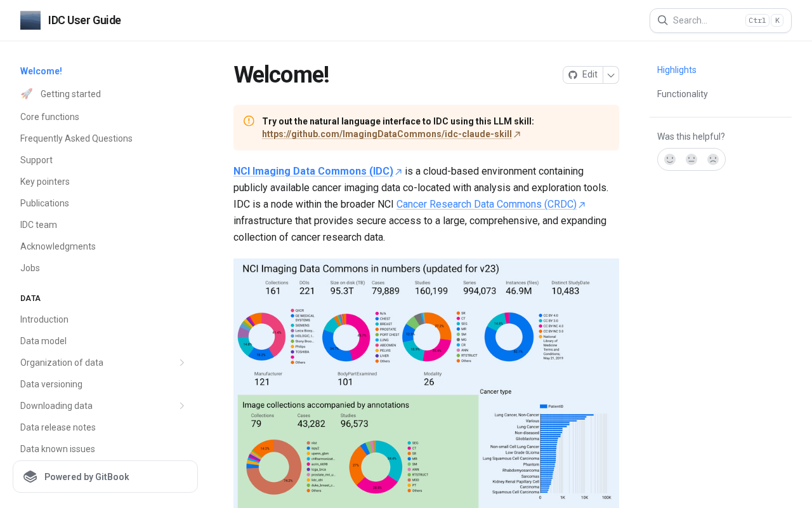Open Data model page
812x508 pixels.
(43, 341)
